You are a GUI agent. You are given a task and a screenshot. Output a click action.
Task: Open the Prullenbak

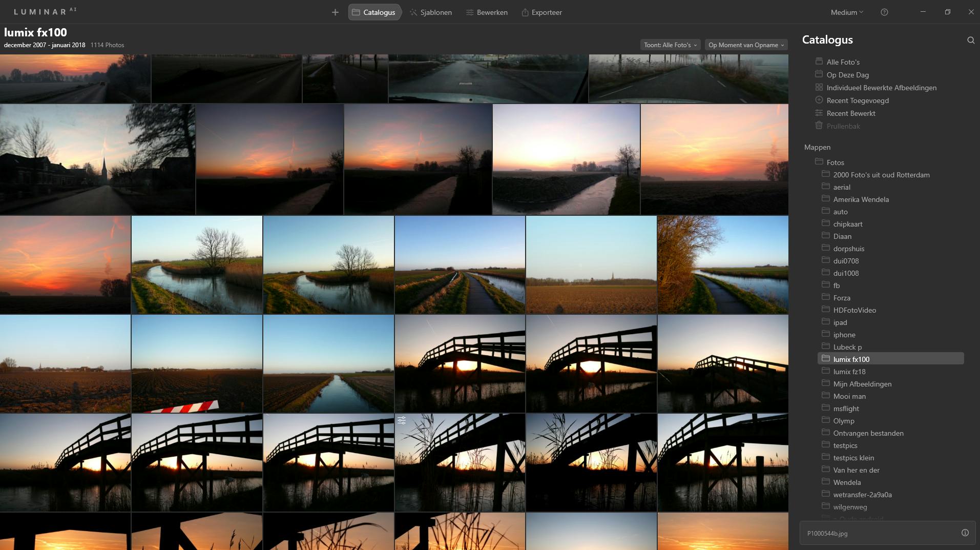[843, 126]
